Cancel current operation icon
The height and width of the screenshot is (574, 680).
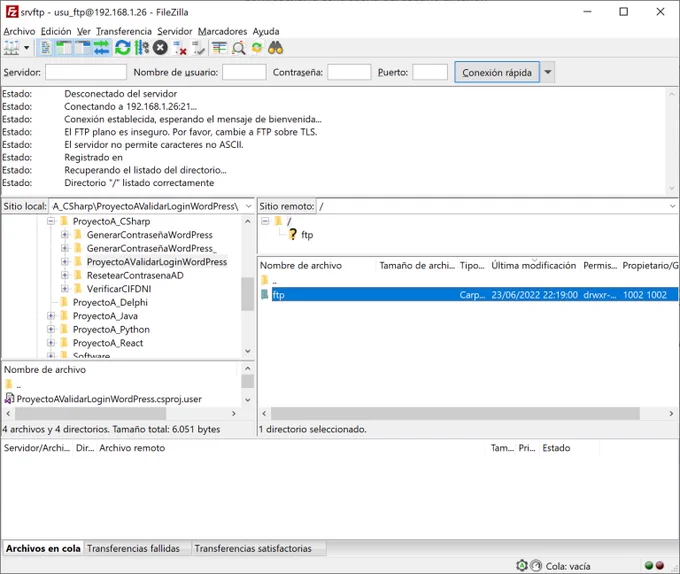point(160,48)
